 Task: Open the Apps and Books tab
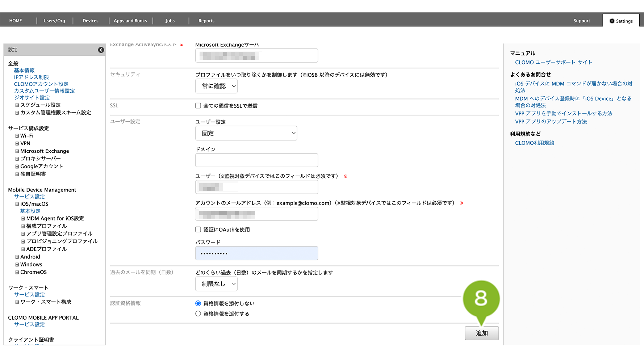point(130,21)
